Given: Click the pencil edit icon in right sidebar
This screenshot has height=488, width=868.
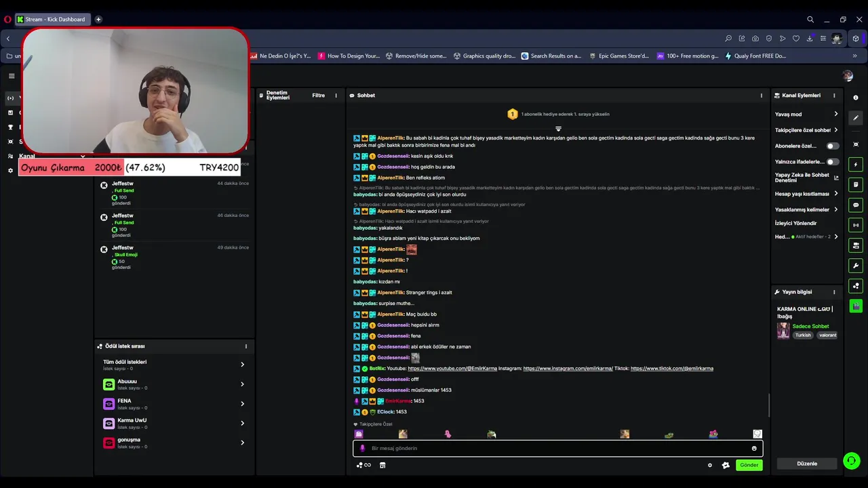Looking at the screenshot, I should pyautogui.click(x=856, y=117).
